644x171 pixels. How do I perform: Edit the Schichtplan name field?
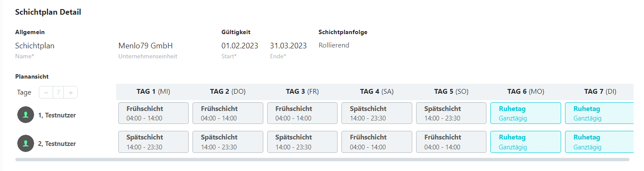click(35, 46)
